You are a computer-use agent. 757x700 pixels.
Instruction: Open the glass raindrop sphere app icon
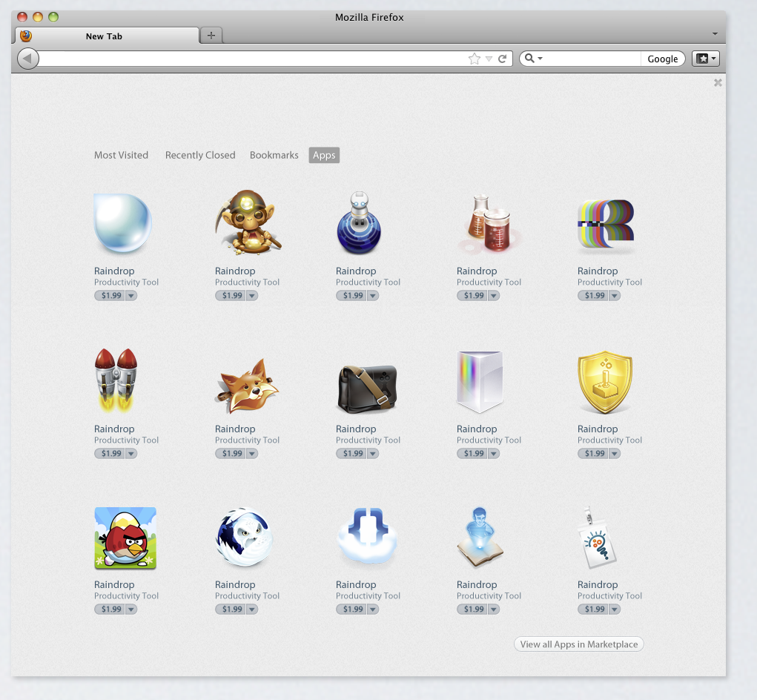pos(123,223)
